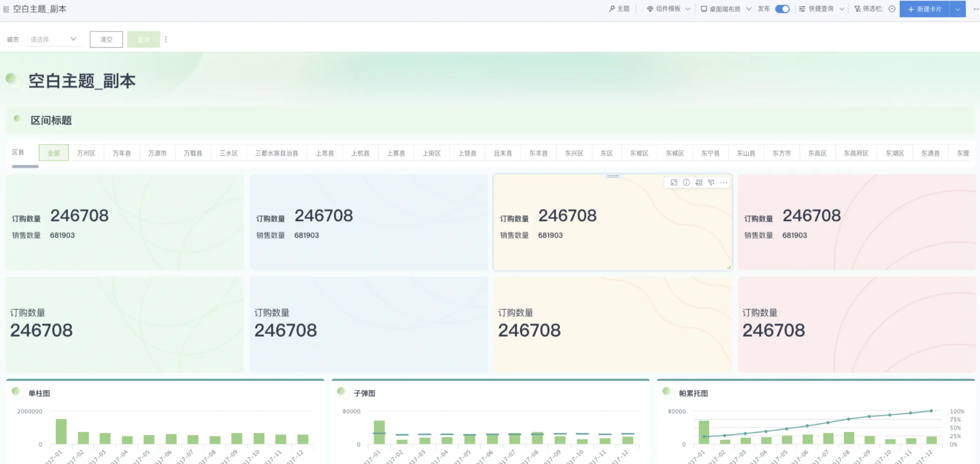Click the 清空 clear button
Viewport: 980px width, 464px height.
point(106,39)
